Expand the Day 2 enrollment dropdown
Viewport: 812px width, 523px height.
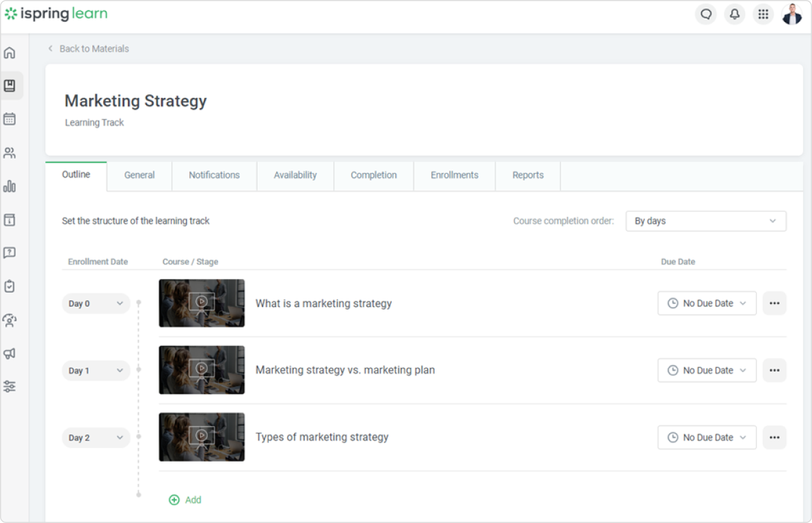[x=96, y=438]
